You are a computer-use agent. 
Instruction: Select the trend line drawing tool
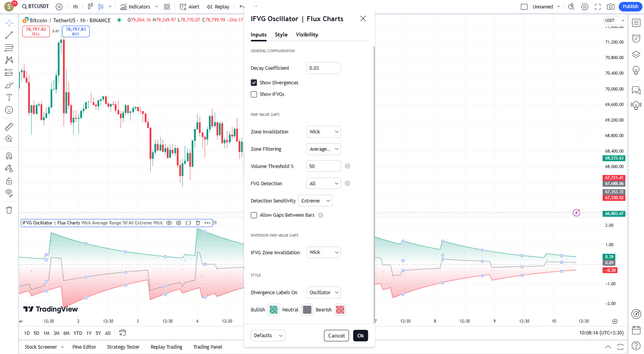[9, 35]
